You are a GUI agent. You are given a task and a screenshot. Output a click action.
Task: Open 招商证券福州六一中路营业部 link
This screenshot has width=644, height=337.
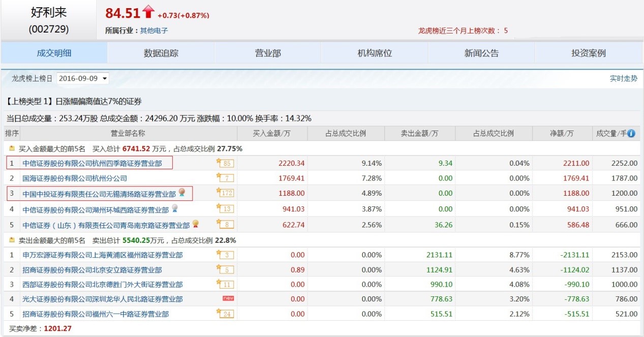point(96,314)
